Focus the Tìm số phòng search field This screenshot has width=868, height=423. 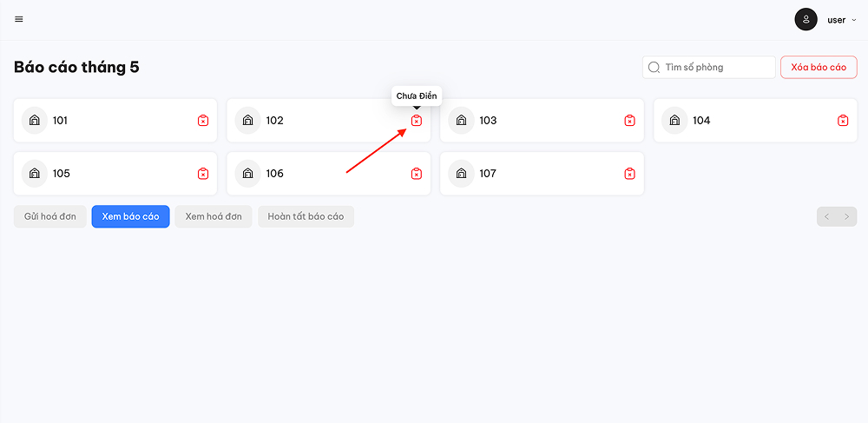point(708,67)
